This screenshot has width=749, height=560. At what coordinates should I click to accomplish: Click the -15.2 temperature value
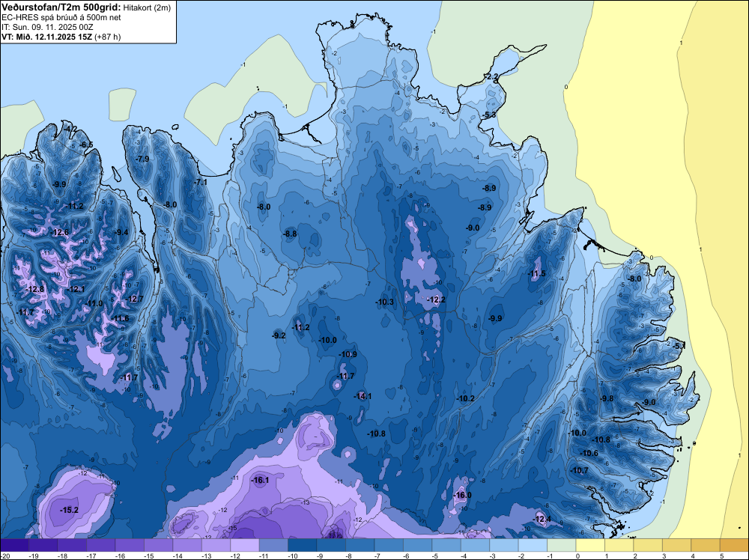[x=69, y=510]
